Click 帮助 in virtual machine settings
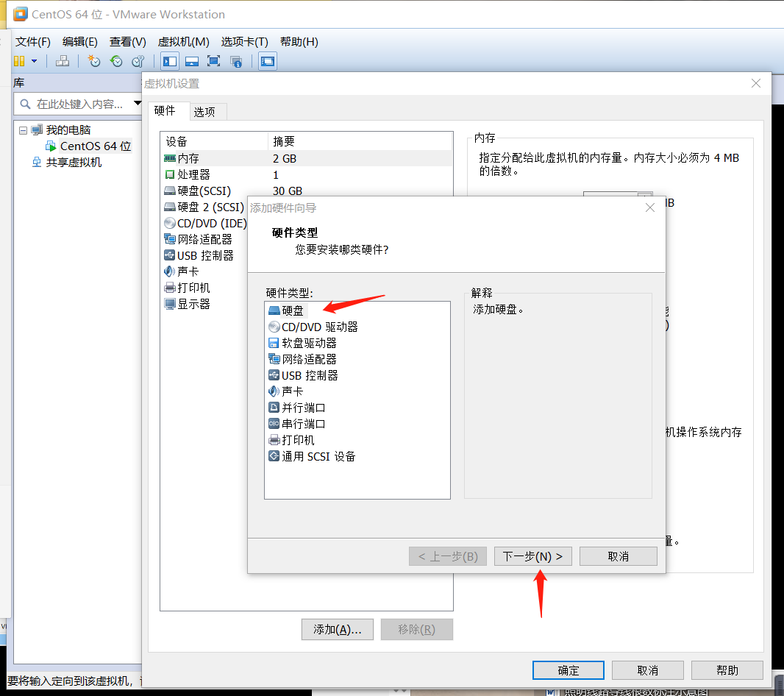 (727, 670)
